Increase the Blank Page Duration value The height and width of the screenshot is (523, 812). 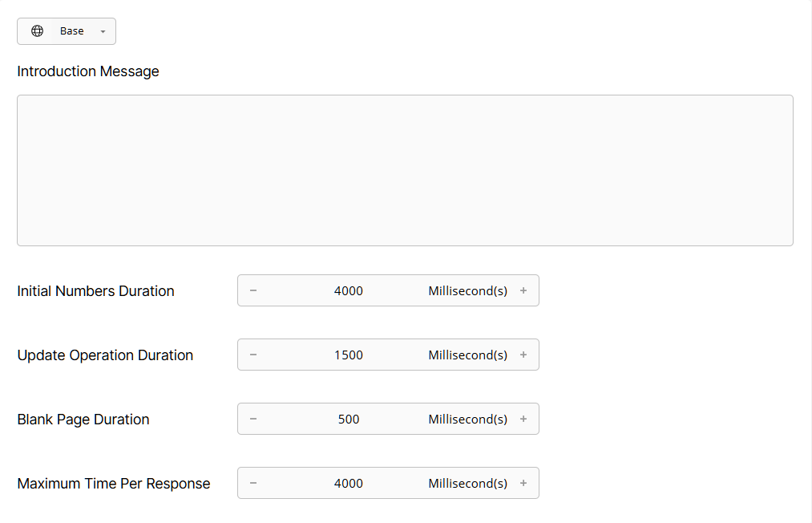click(x=523, y=419)
